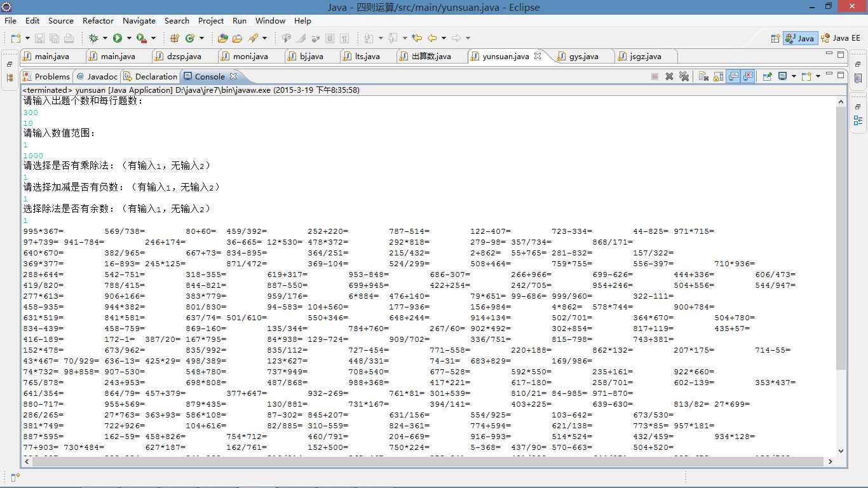
Task: Click the console vertical scrollbar thumb
Action: click(x=841, y=238)
